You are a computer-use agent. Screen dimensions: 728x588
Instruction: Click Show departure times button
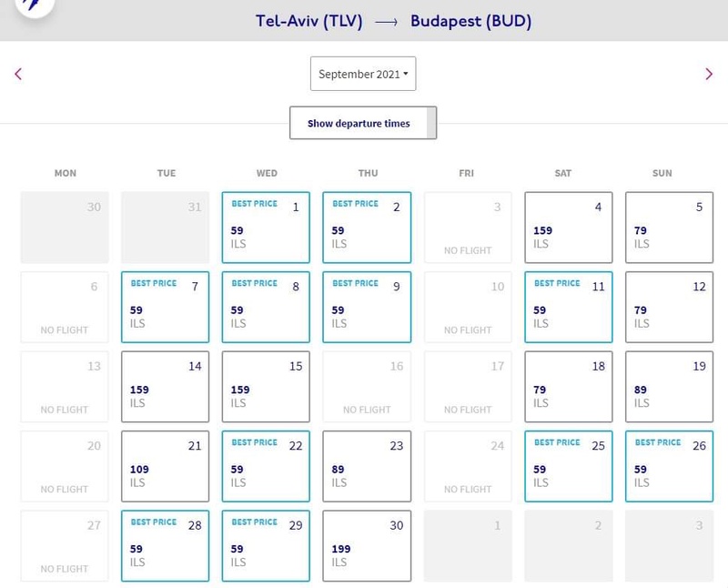coord(363,123)
